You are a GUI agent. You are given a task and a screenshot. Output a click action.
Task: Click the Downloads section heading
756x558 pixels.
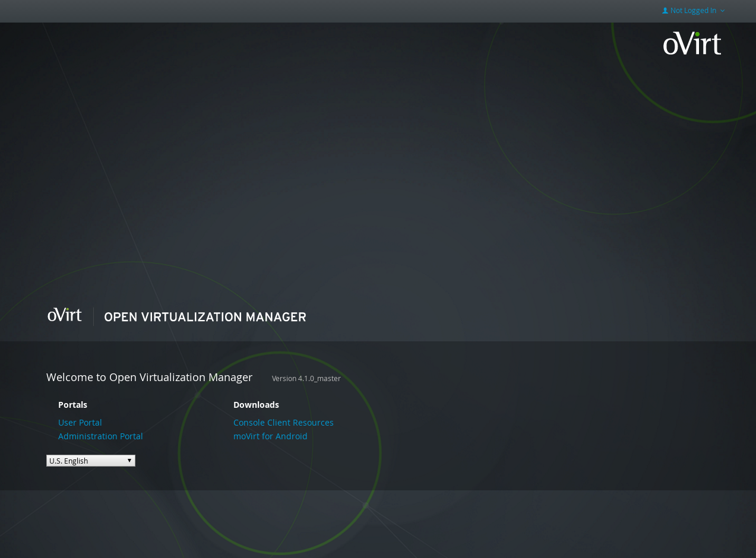tap(256, 405)
